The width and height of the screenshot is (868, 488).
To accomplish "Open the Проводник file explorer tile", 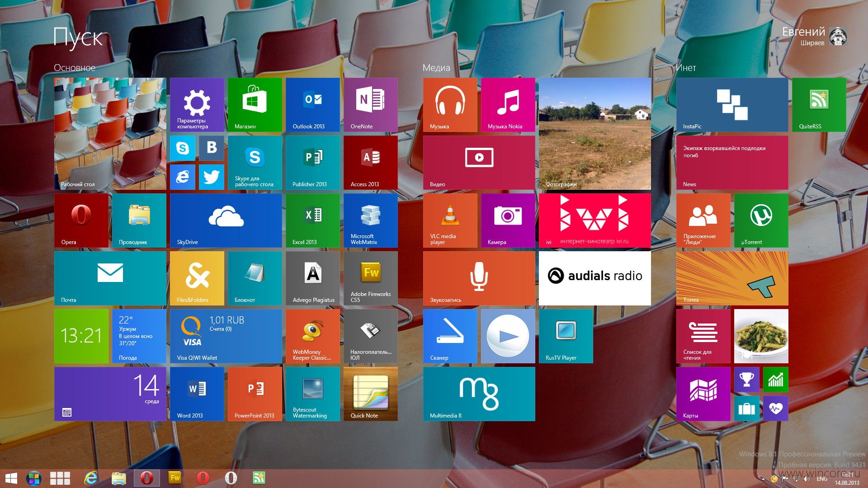I will (x=139, y=221).
